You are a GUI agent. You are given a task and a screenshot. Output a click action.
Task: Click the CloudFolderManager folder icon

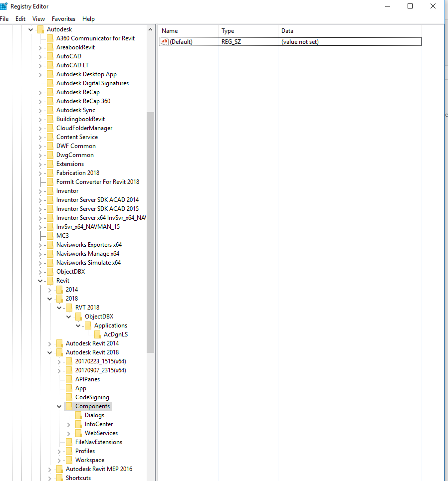[50, 128]
